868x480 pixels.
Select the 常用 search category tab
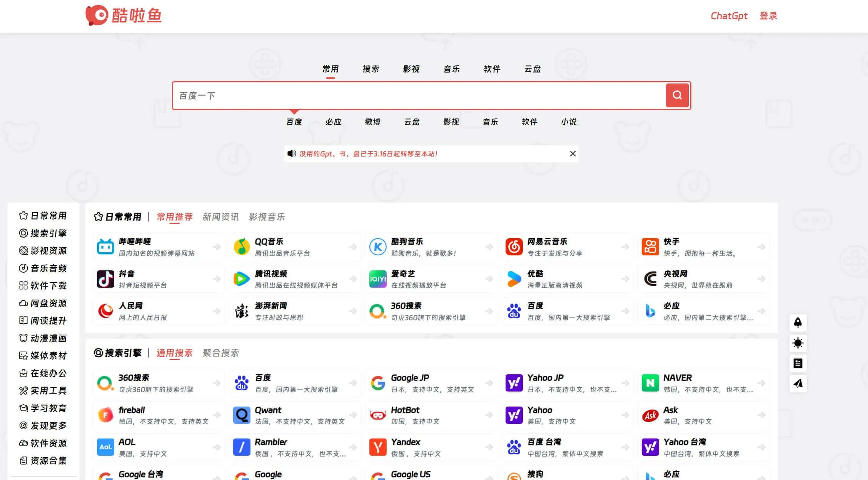pyautogui.click(x=331, y=69)
